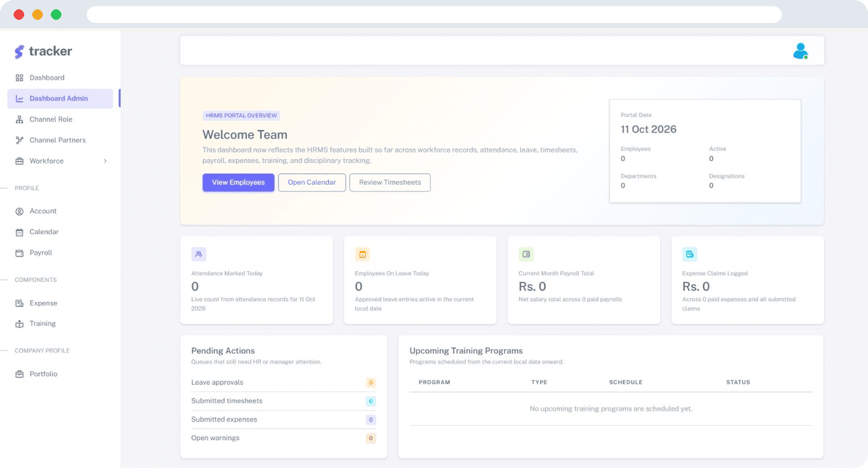Click the 'Departments' label in portal card
868x468 pixels.
tap(639, 176)
